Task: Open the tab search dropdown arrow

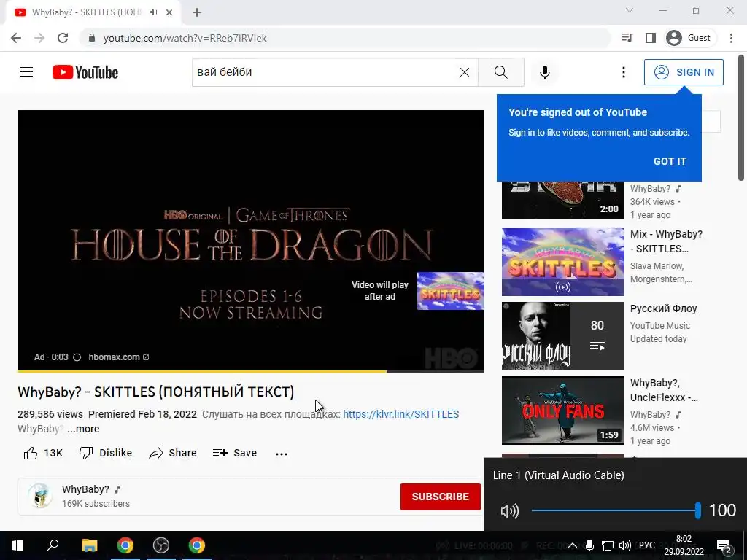Action: (630, 10)
